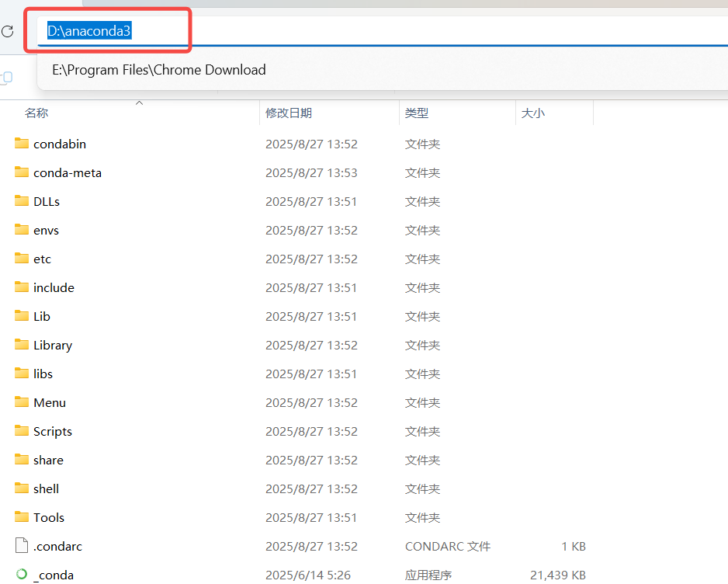Select the envs folder icon
This screenshot has height=584, width=728.
coord(22,230)
